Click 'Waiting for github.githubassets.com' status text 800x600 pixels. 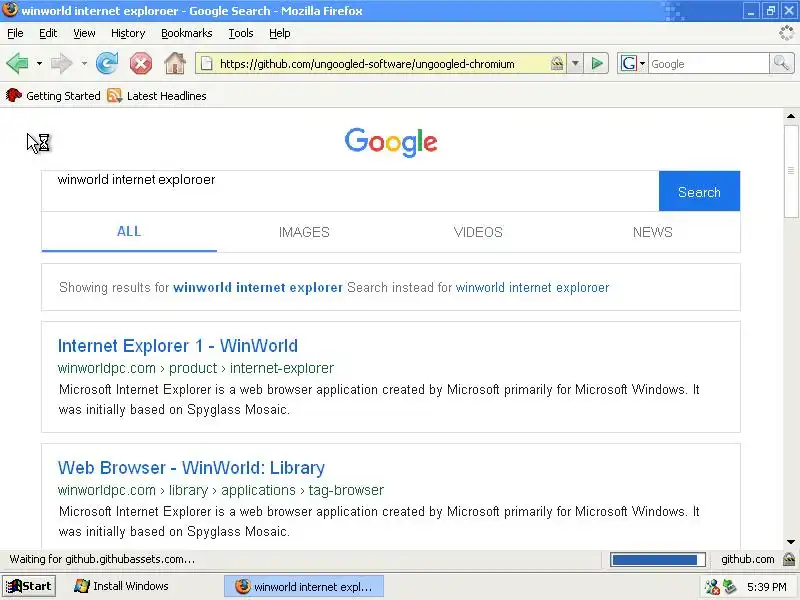click(102, 559)
